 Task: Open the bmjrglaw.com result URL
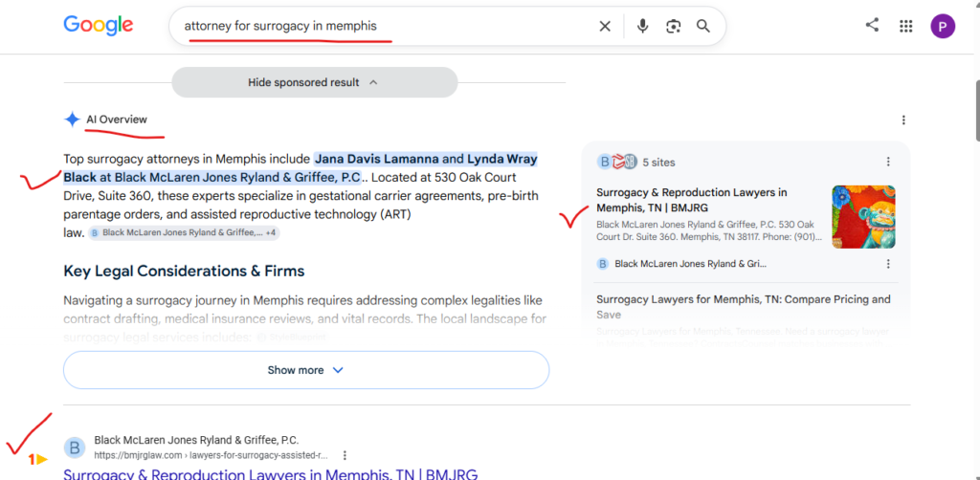click(212, 456)
